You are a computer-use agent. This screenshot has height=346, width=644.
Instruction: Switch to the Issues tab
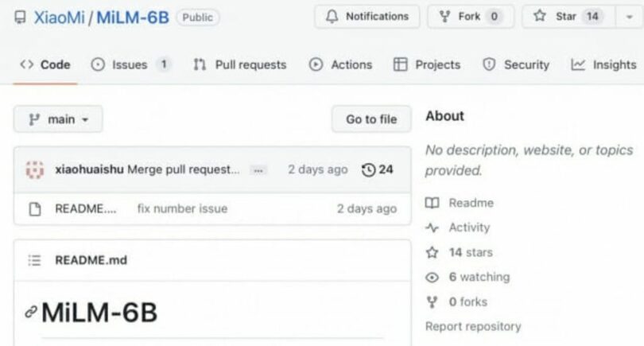point(130,65)
